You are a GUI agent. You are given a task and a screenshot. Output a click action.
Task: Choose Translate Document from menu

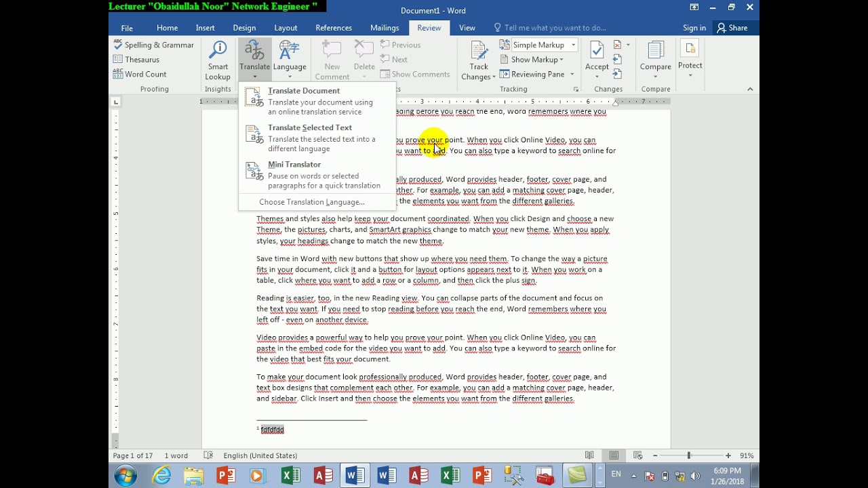pyautogui.click(x=317, y=100)
